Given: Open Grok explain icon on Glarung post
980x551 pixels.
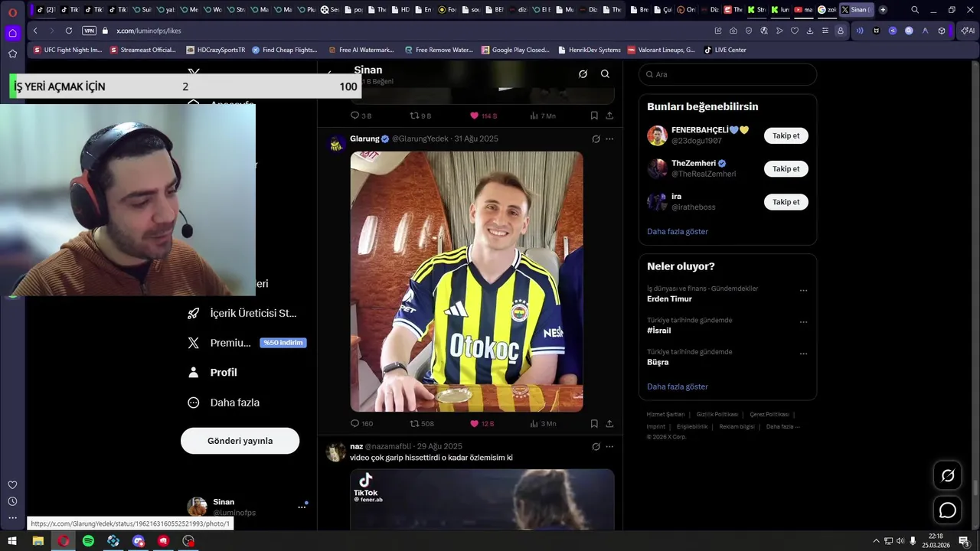Looking at the screenshot, I should [596, 139].
